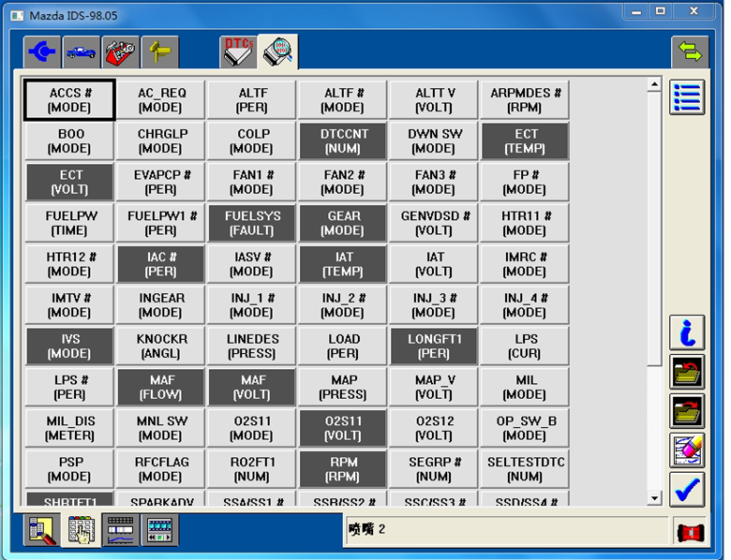The width and height of the screenshot is (731, 560).
Task: Select the BOO (MODE) PID
Action: tap(69, 141)
